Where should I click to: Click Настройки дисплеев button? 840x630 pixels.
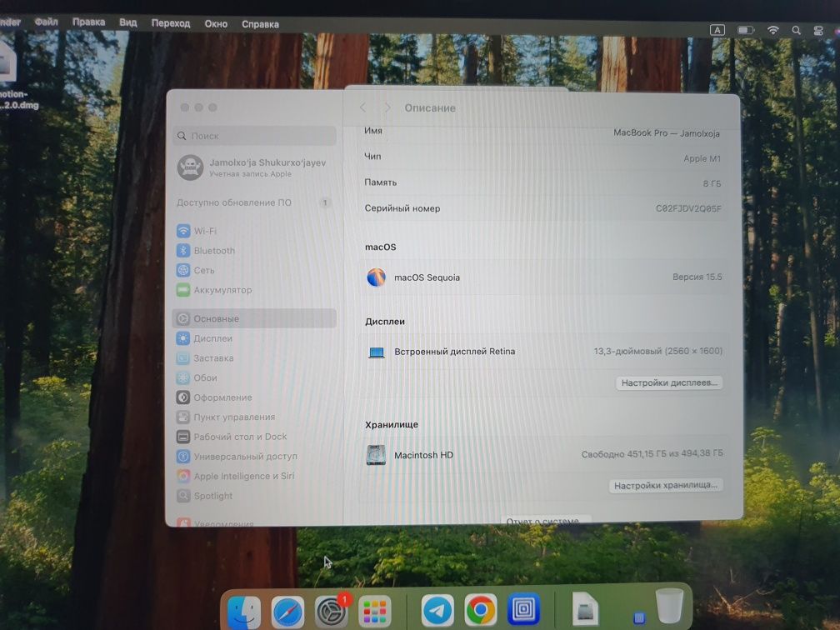pos(669,382)
